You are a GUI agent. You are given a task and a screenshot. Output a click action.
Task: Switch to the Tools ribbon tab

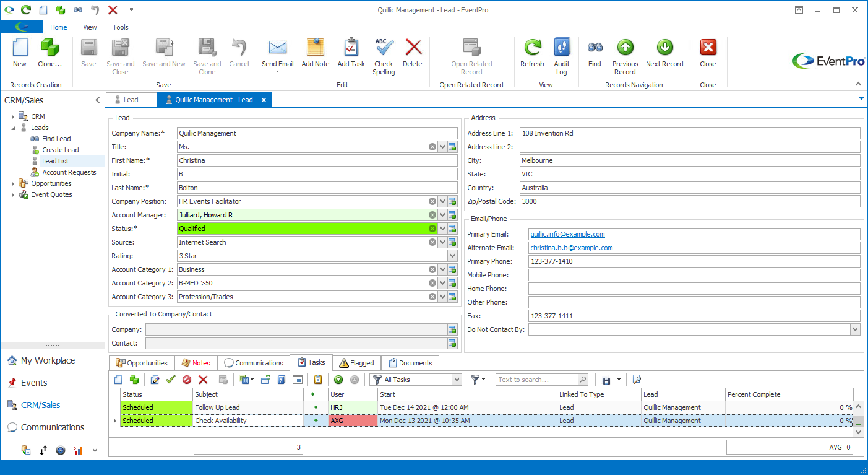(x=121, y=27)
